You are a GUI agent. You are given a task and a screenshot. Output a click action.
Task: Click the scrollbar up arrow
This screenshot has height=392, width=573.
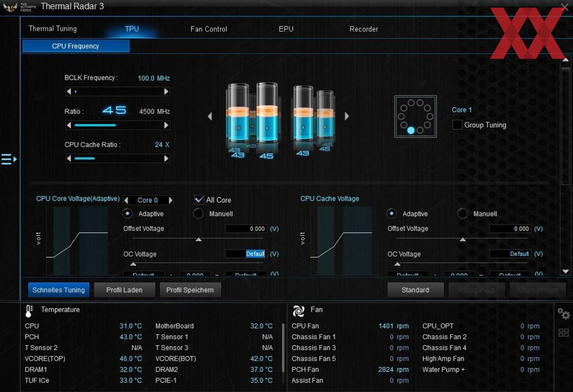point(566,60)
